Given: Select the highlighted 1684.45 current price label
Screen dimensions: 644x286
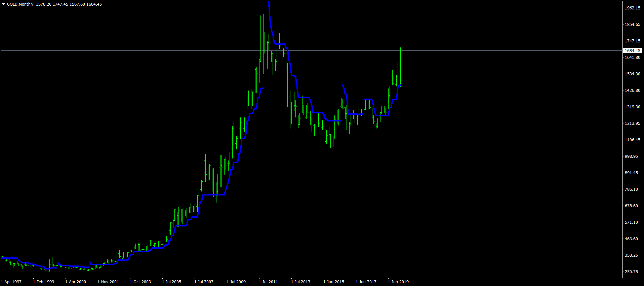Looking at the screenshot, I should (x=633, y=51).
